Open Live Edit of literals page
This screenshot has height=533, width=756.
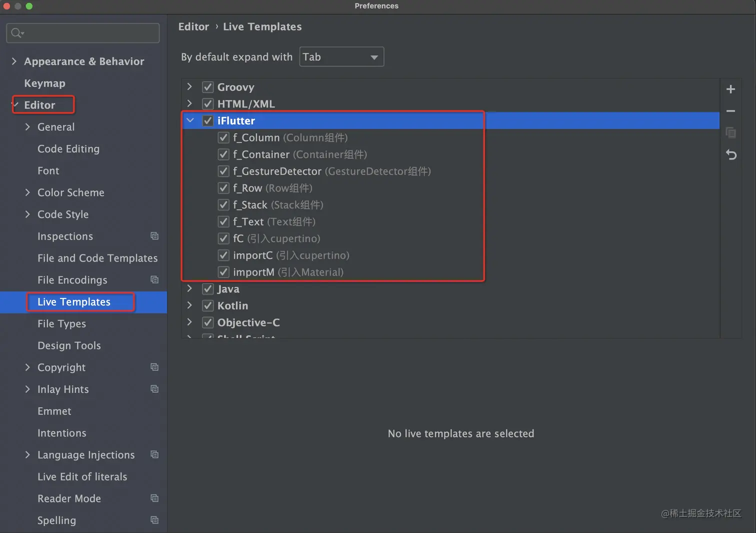click(x=82, y=476)
